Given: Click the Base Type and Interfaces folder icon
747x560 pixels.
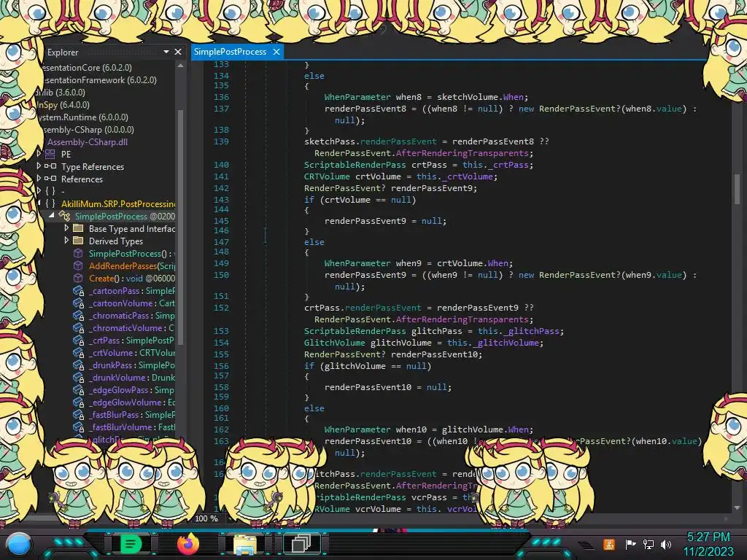Looking at the screenshot, I should tap(78, 228).
